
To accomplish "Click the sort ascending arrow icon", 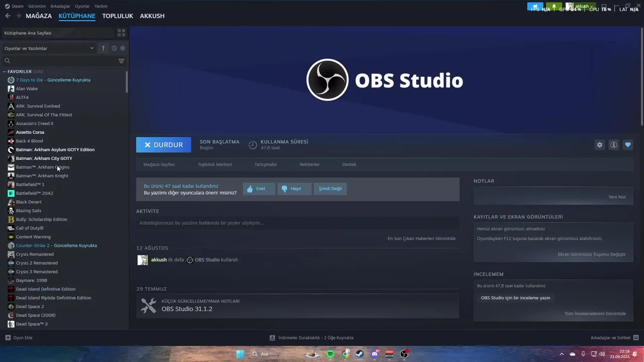I will (103, 48).
